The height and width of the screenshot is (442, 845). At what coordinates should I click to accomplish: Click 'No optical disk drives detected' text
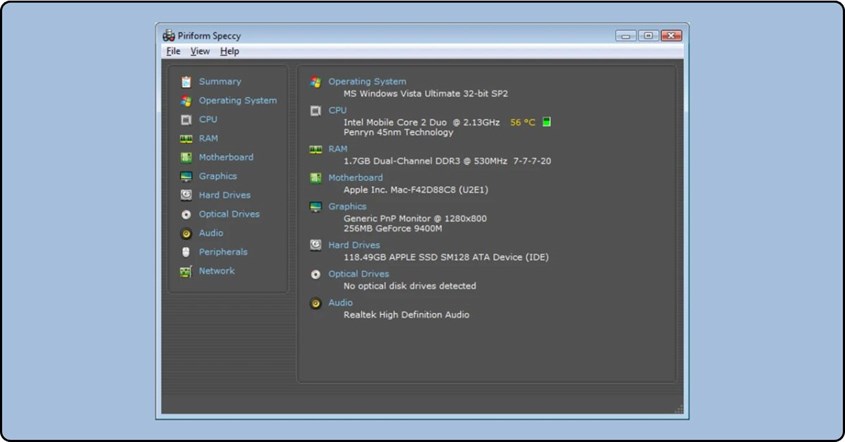(x=410, y=286)
